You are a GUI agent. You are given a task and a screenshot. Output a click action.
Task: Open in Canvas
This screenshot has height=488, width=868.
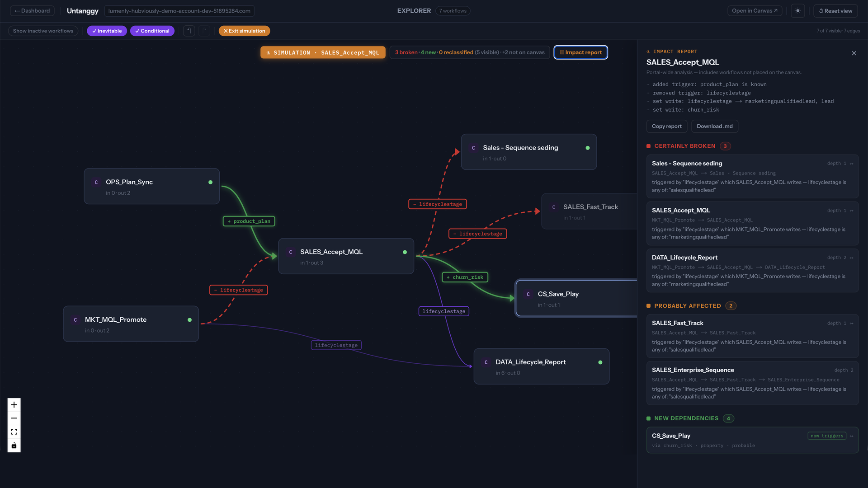click(755, 11)
